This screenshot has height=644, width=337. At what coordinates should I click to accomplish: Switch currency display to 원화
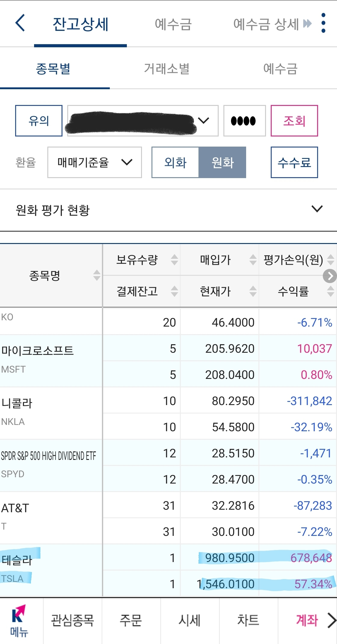(222, 162)
